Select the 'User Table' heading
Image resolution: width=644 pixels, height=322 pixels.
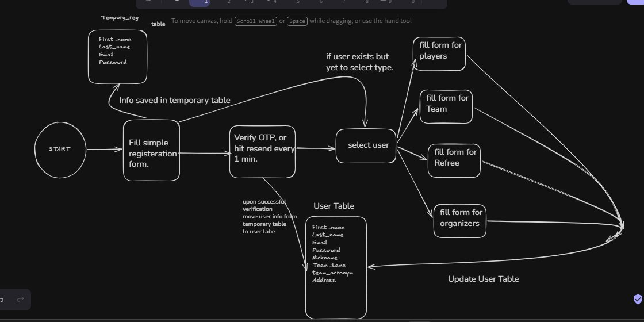(x=333, y=206)
